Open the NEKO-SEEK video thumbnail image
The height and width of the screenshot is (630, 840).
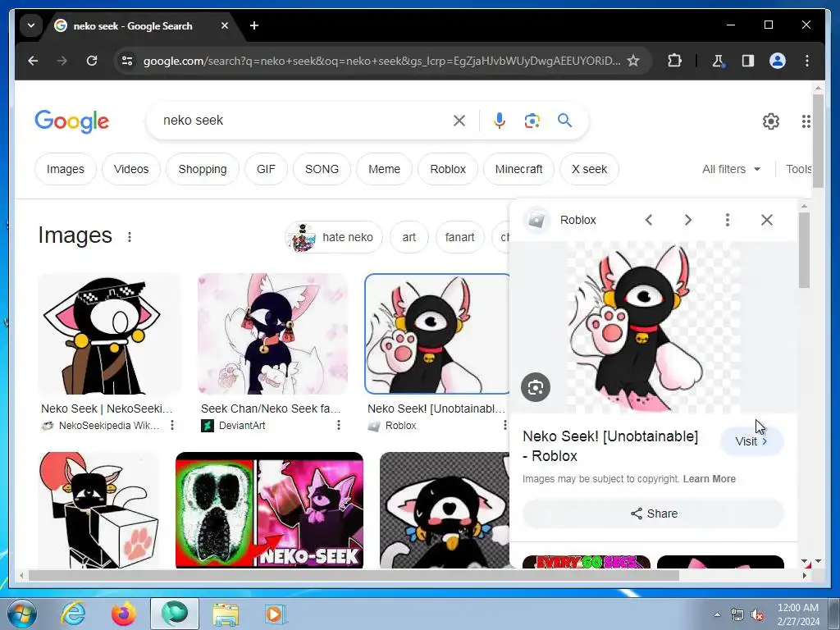(269, 510)
